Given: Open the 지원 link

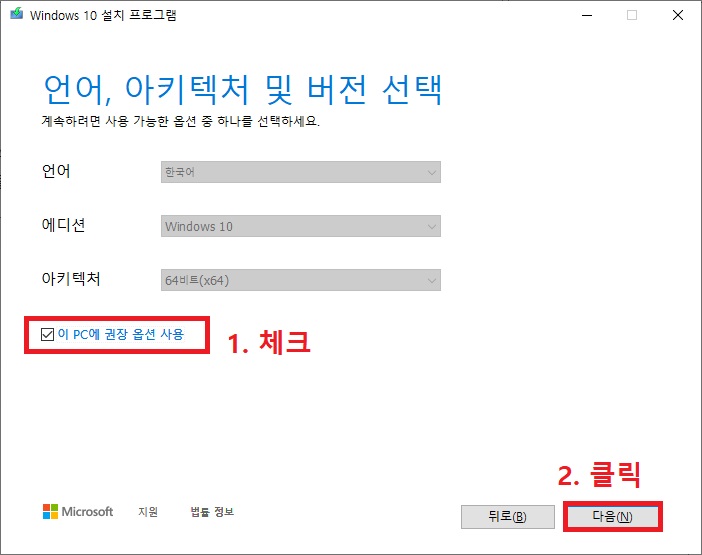Looking at the screenshot, I should [148, 511].
